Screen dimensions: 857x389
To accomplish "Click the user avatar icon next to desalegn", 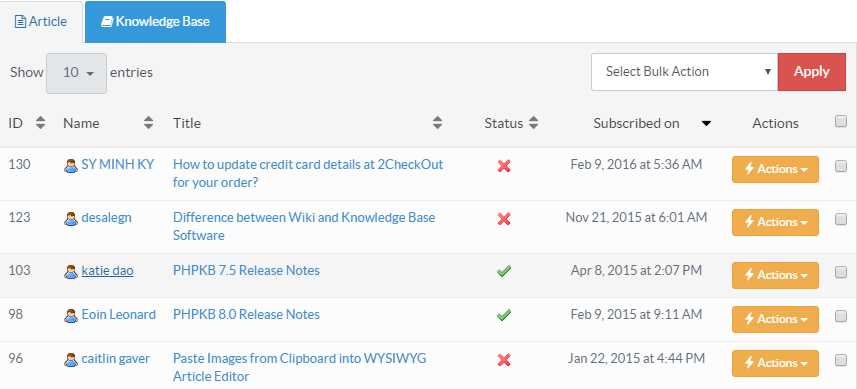I will 71,219.
